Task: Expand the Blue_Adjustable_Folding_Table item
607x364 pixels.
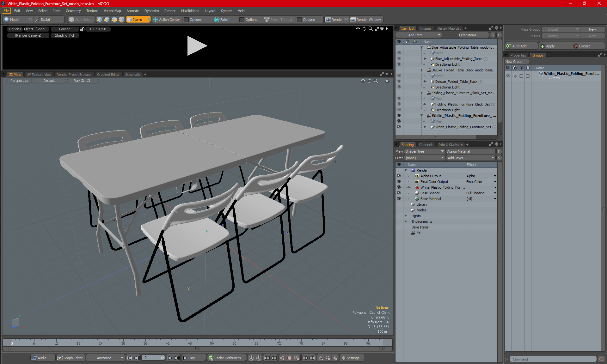Action: (425, 59)
